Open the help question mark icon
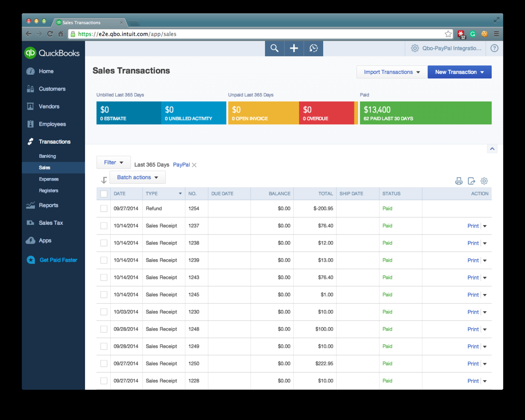 coord(495,48)
